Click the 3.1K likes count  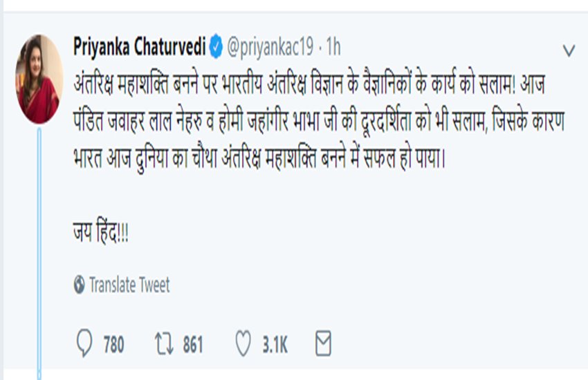click(x=275, y=344)
